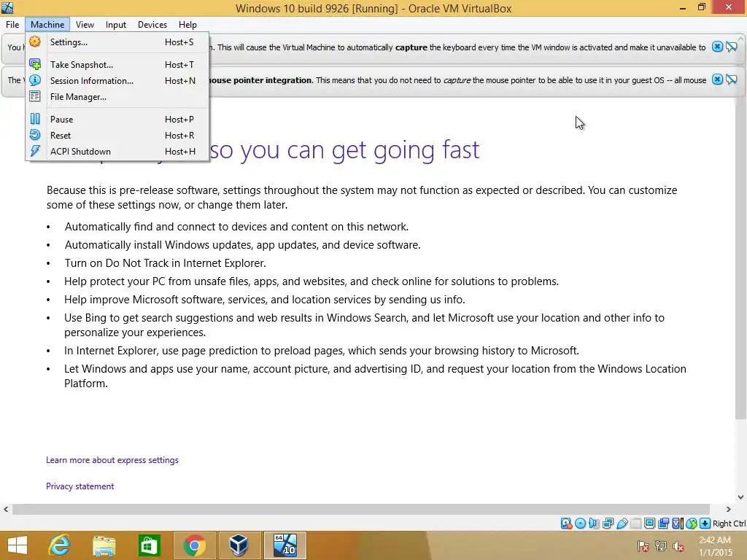Click the horizontal scrollbar right arrow
747x560 pixels.
729,509
